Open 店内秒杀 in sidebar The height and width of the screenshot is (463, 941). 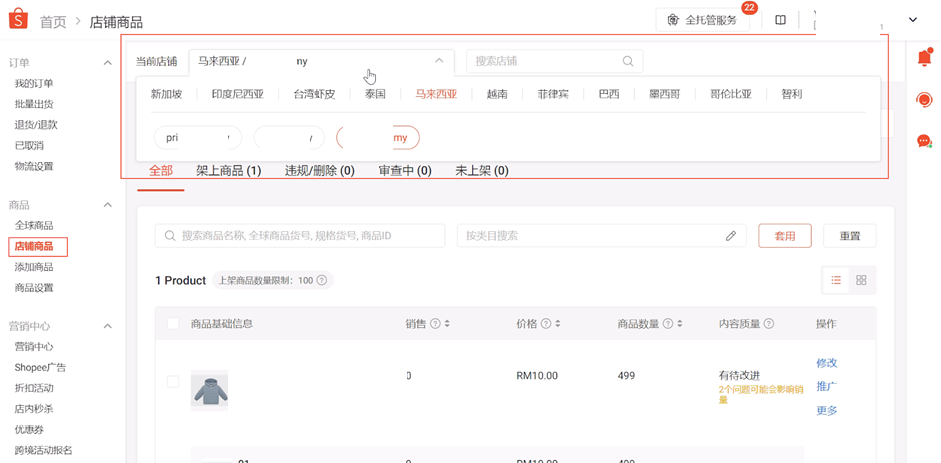(x=34, y=409)
